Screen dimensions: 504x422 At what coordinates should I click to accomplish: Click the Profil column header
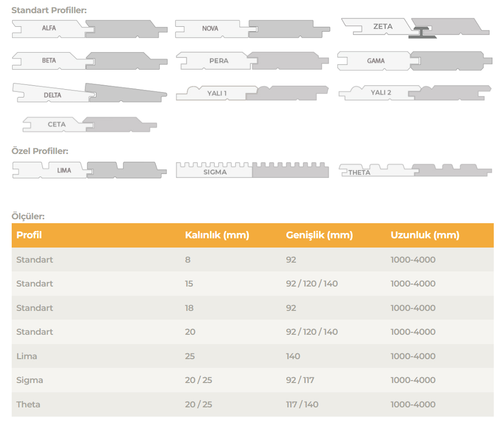coord(29,235)
